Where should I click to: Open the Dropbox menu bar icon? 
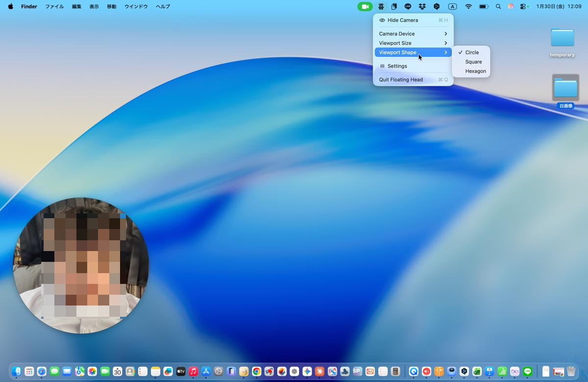coord(422,6)
